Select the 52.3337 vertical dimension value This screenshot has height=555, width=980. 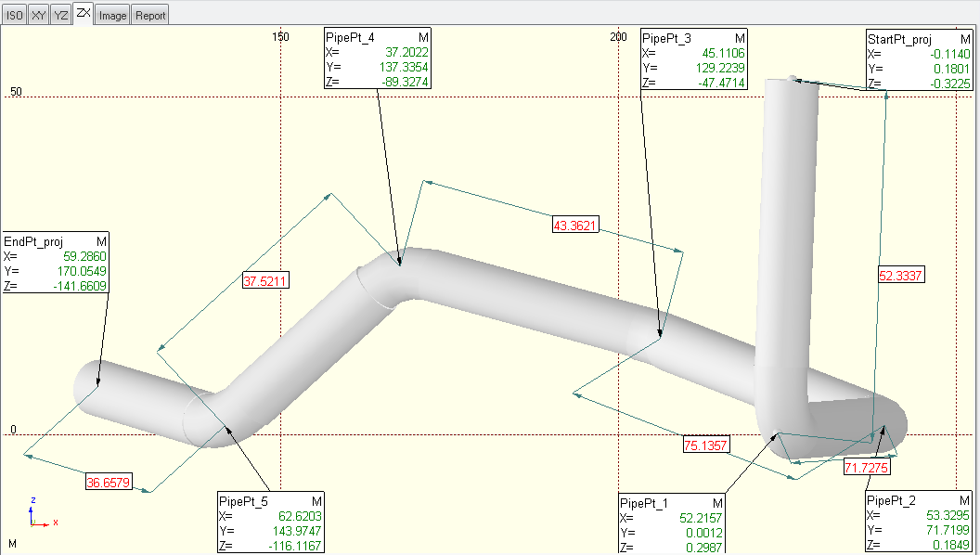click(x=902, y=276)
